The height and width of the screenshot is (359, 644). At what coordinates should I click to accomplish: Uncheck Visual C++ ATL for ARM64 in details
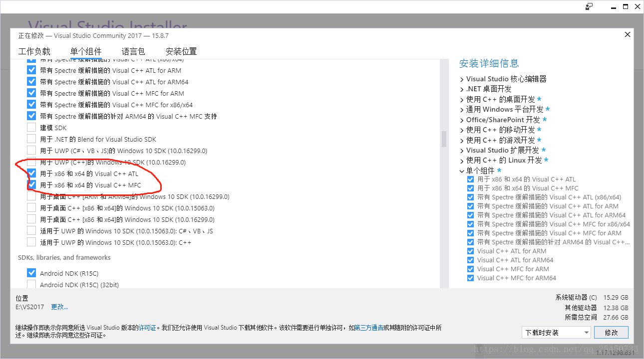[x=470, y=260]
